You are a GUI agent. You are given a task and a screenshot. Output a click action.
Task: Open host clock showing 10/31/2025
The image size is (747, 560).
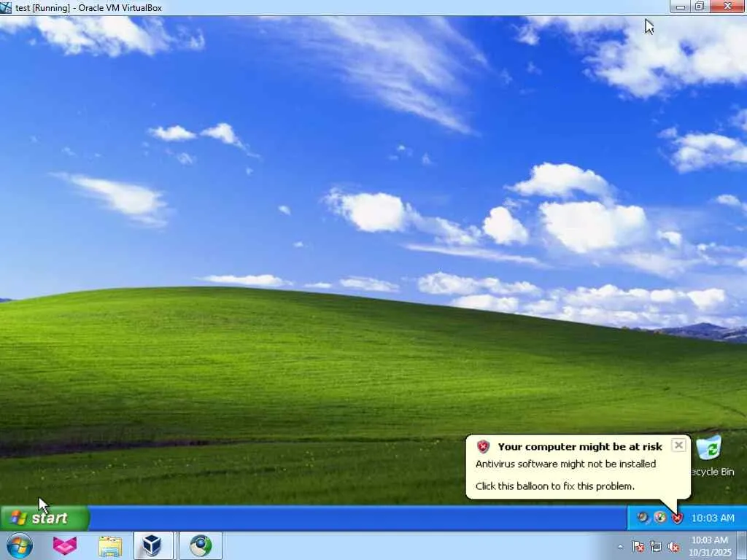click(709, 546)
